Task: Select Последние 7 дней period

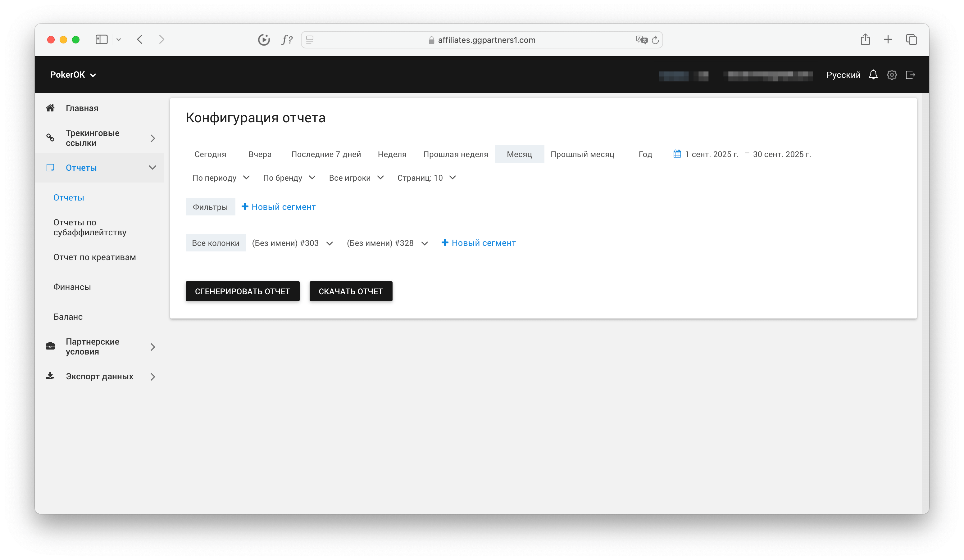Action: pyautogui.click(x=326, y=154)
